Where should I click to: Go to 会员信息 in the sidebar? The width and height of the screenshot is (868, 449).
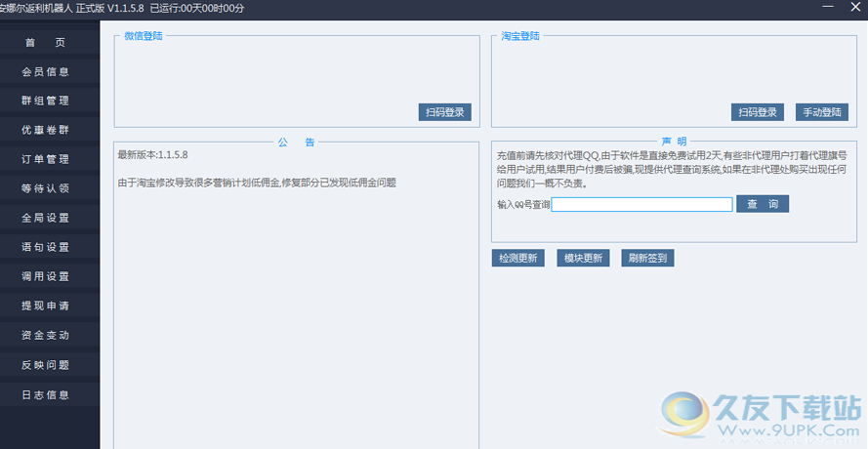pyautogui.click(x=45, y=71)
